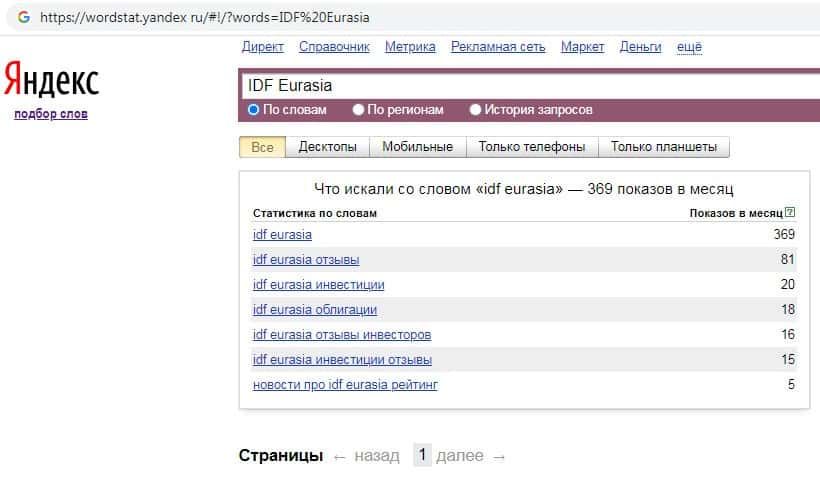
Task: Switch to the Десктопы tab
Action: coord(327,147)
